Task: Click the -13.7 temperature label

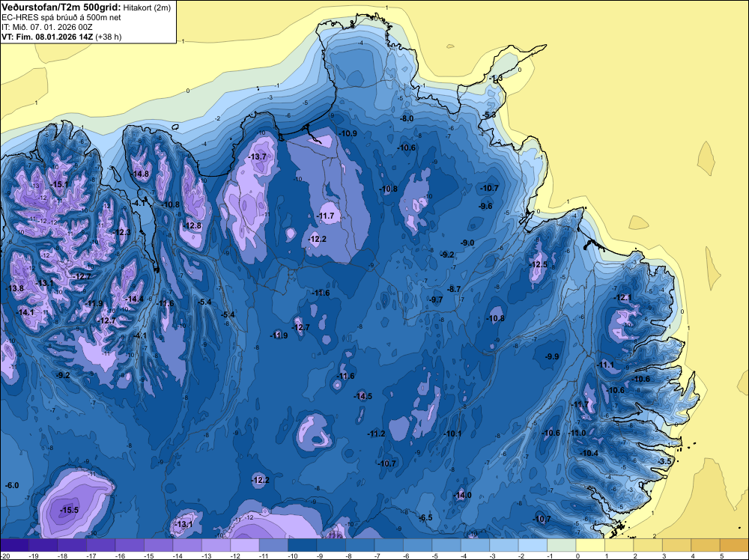Action: [258, 156]
